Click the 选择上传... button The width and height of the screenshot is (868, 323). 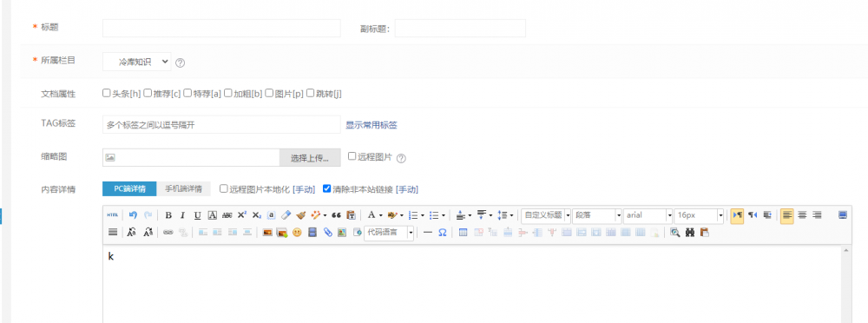310,158
